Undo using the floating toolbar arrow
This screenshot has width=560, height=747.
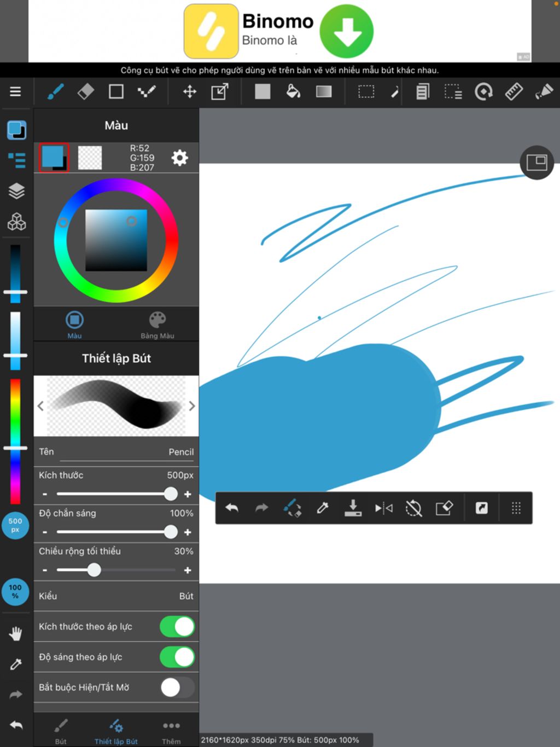232,508
